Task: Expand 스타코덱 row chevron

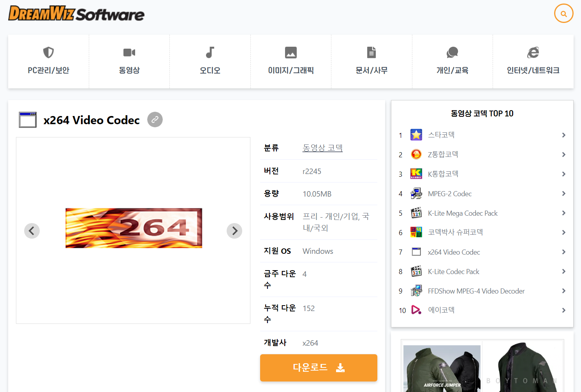Action: 563,135
